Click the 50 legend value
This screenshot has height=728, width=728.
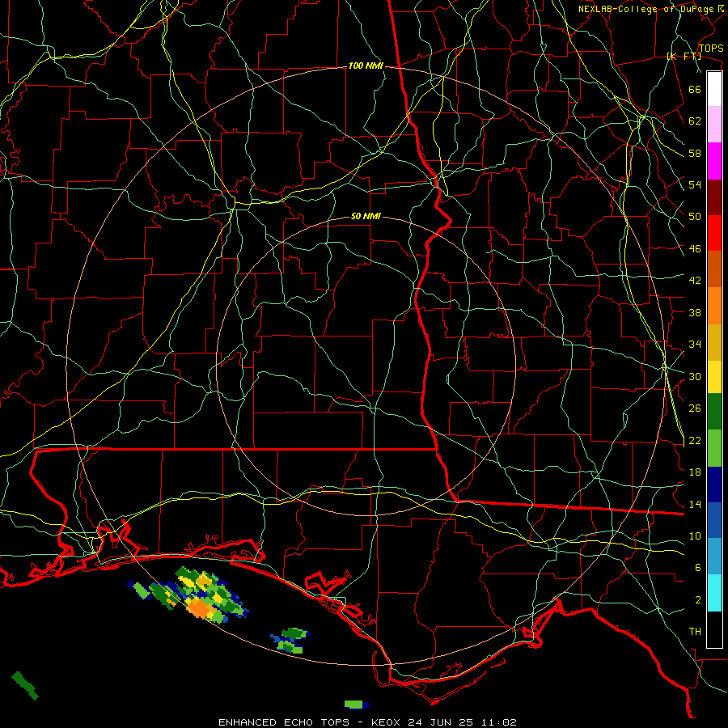(x=695, y=217)
